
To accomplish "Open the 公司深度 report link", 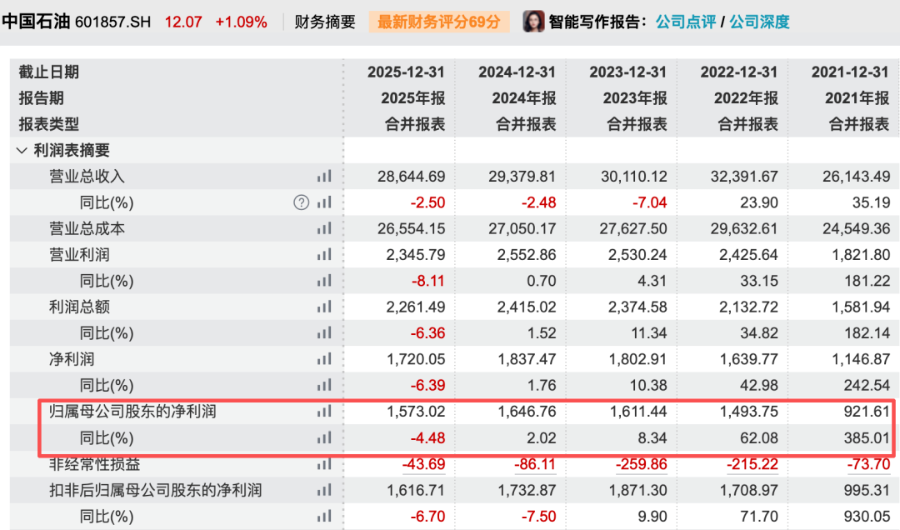I will tap(758, 21).
